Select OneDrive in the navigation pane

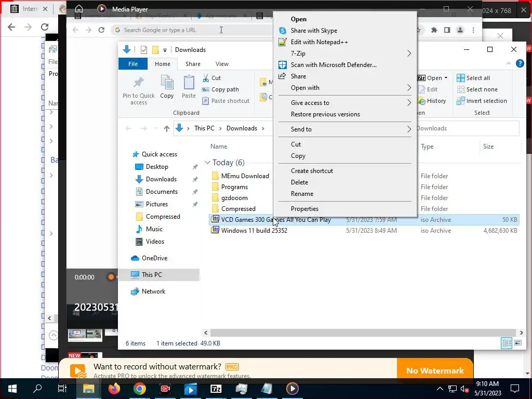coord(154,258)
